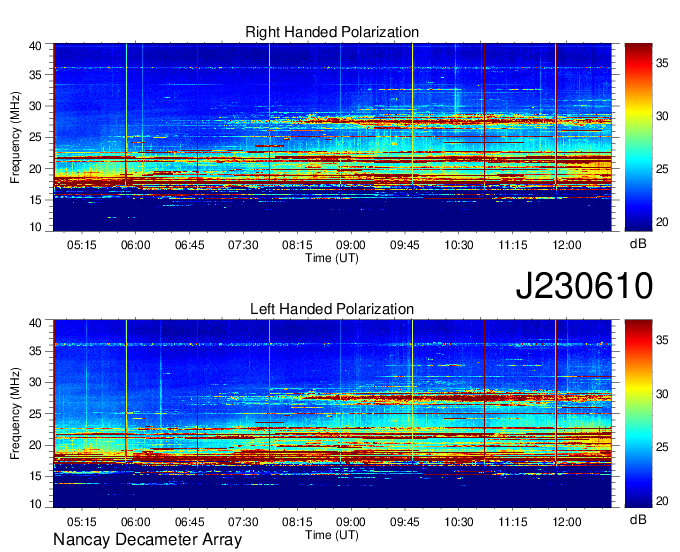Click 07:30 tick on right-handed plot time axis
680x552 pixels.
[x=243, y=245]
